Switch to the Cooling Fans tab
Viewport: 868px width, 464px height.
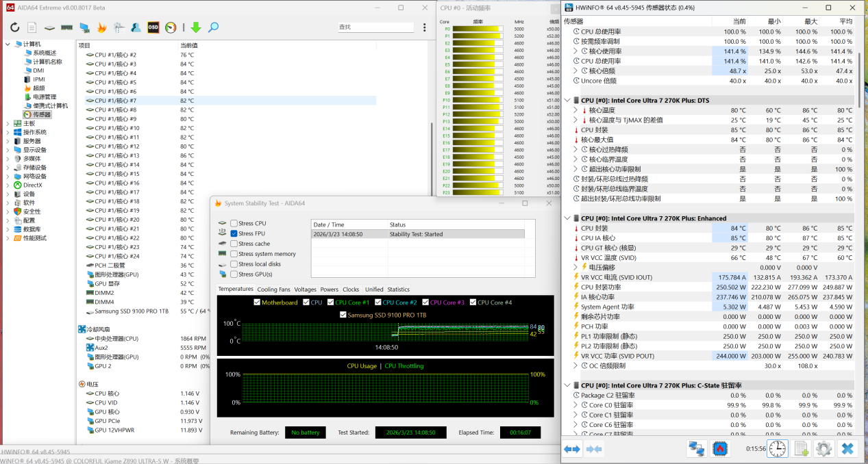[273, 289]
